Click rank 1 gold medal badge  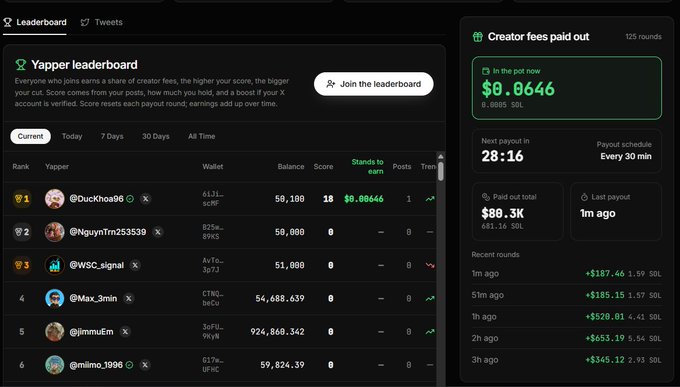pyautogui.click(x=22, y=199)
